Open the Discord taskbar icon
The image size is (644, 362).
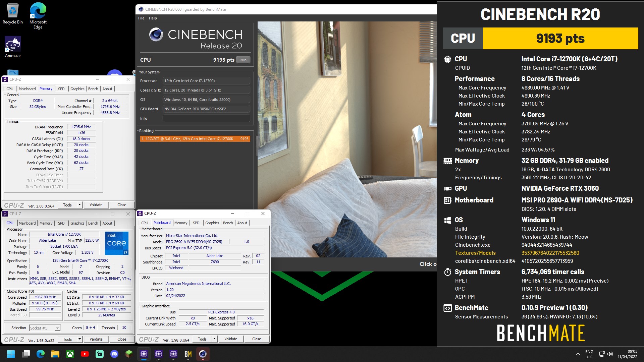pyautogui.click(x=114, y=354)
